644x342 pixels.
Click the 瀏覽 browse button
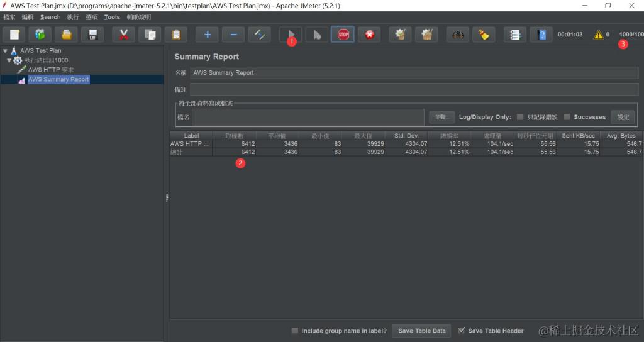pos(441,117)
